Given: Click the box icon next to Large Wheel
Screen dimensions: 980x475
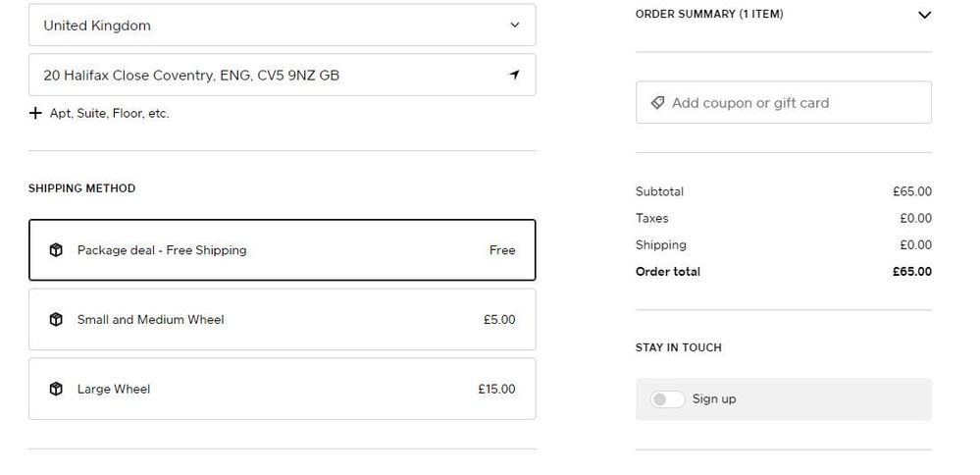Looking at the screenshot, I should (x=56, y=389).
